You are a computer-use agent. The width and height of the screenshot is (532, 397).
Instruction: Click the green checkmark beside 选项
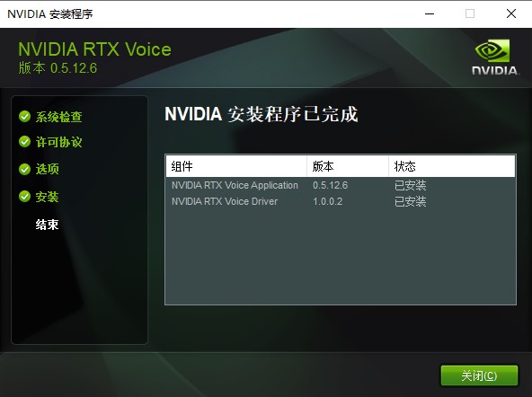(x=25, y=169)
